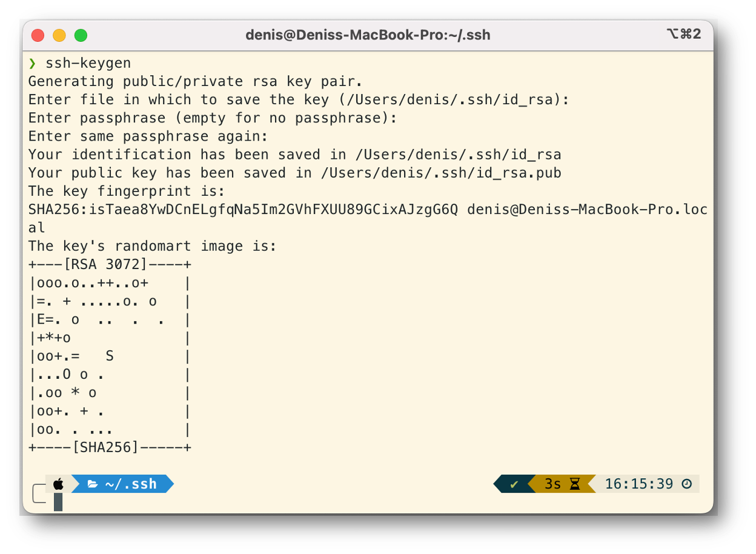Click the yellow minimize traffic light
The image size is (756, 554).
coord(59,35)
